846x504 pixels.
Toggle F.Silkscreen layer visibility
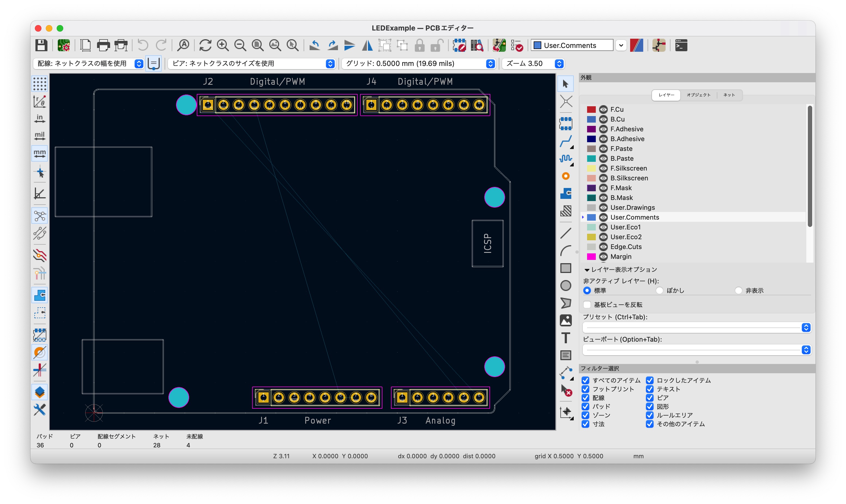(603, 168)
